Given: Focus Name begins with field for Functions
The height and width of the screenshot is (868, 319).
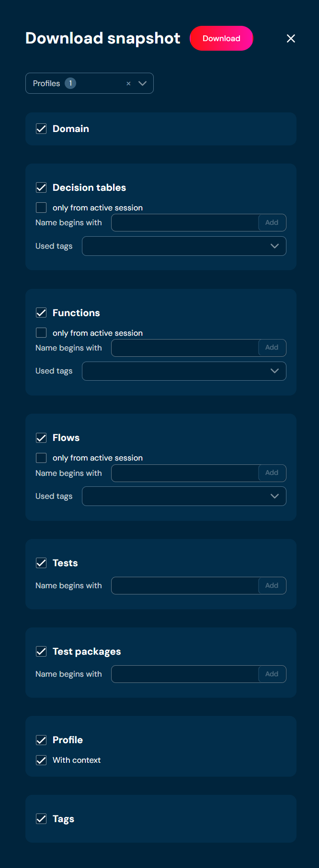Looking at the screenshot, I should pyautogui.click(x=185, y=348).
